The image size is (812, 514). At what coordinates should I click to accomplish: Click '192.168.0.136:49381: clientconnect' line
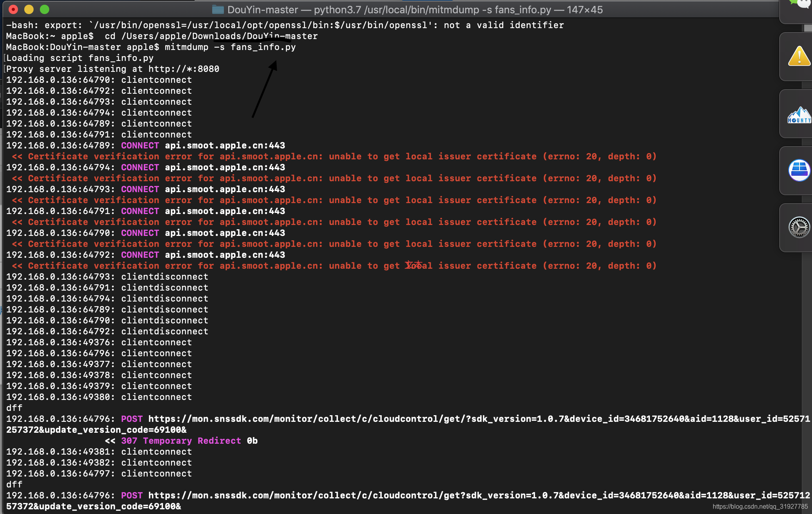[99, 452]
